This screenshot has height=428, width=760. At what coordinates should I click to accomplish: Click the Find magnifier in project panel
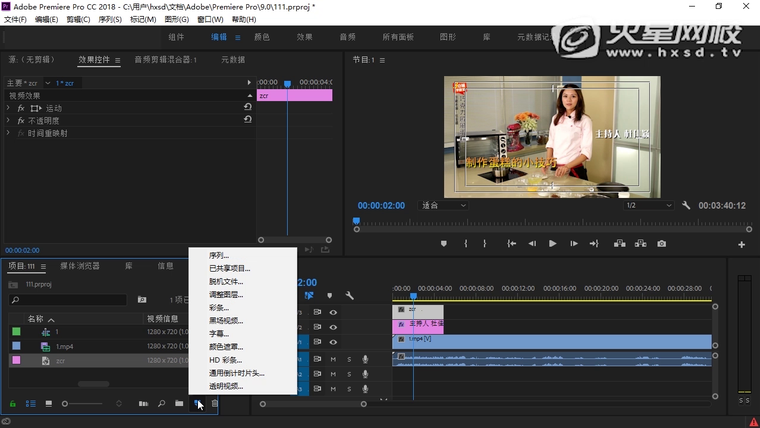[161, 403]
